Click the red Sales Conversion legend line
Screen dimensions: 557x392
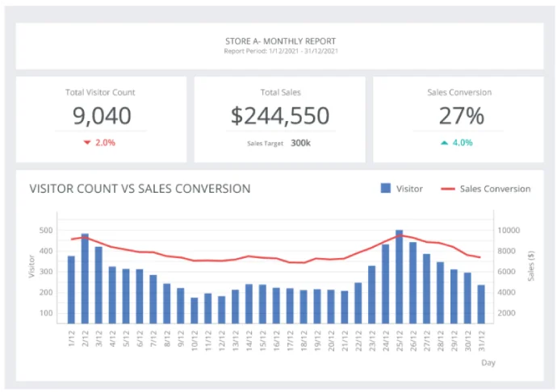[448, 189]
